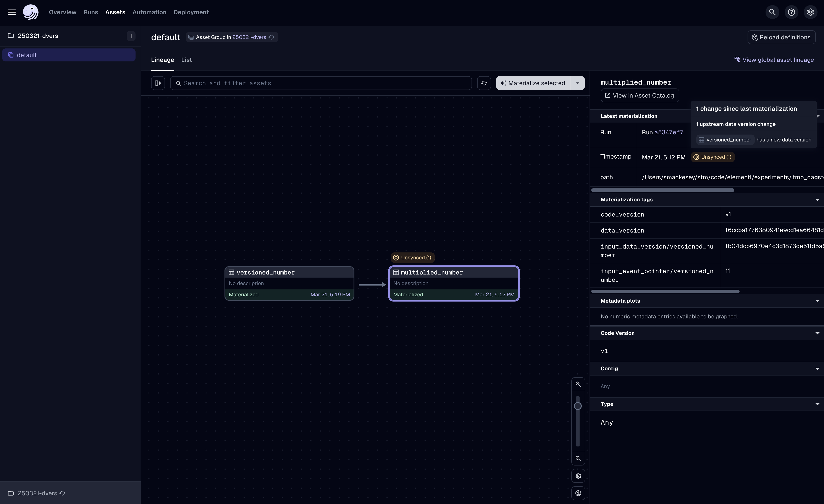The width and height of the screenshot is (824, 504).
Task: Open the help question mark icon
Action: pyautogui.click(x=791, y=12)
